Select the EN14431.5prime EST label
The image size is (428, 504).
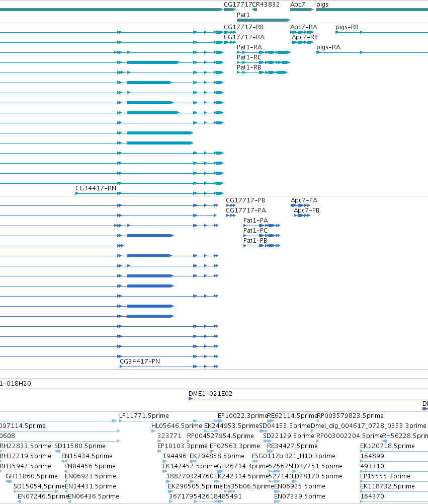[x=91, y=486]
